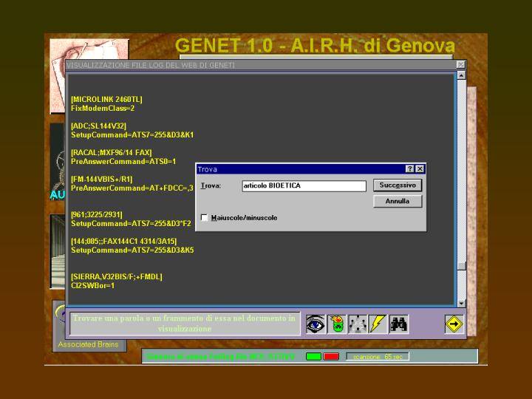Click the log viewer scrollbar up arrow
Screen dimensions: 532x399
click(461, 75)
